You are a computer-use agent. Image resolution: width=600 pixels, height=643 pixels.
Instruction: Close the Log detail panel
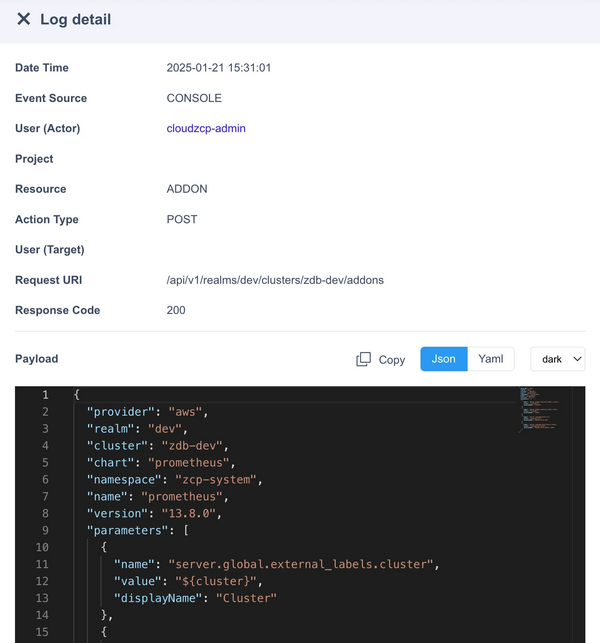pos(23,19)
